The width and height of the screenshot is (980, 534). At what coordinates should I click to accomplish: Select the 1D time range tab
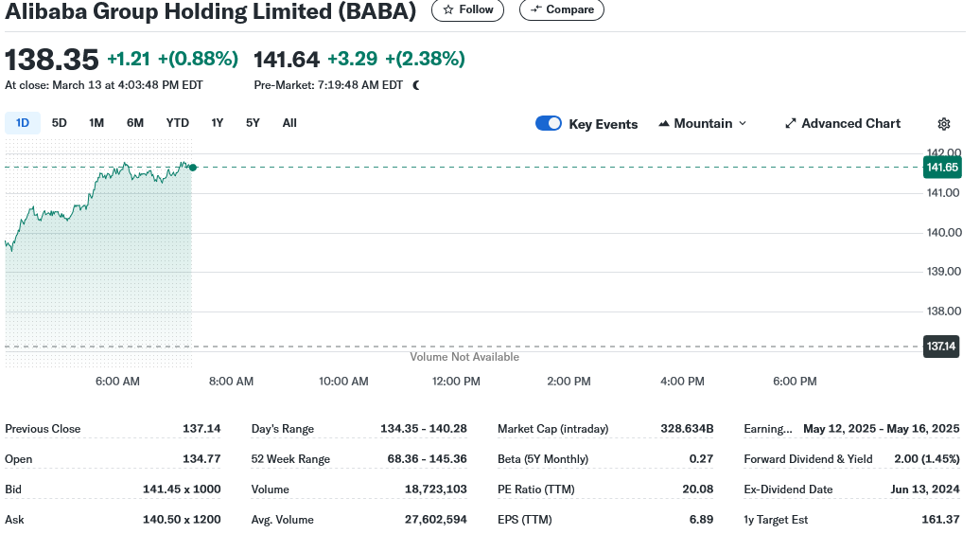pos(23,123)
